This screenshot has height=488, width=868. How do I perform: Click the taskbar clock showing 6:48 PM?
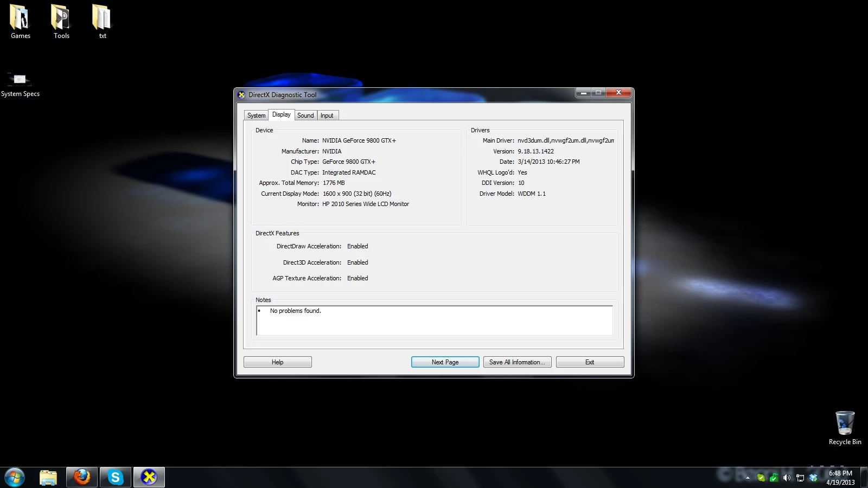point(840,478)
